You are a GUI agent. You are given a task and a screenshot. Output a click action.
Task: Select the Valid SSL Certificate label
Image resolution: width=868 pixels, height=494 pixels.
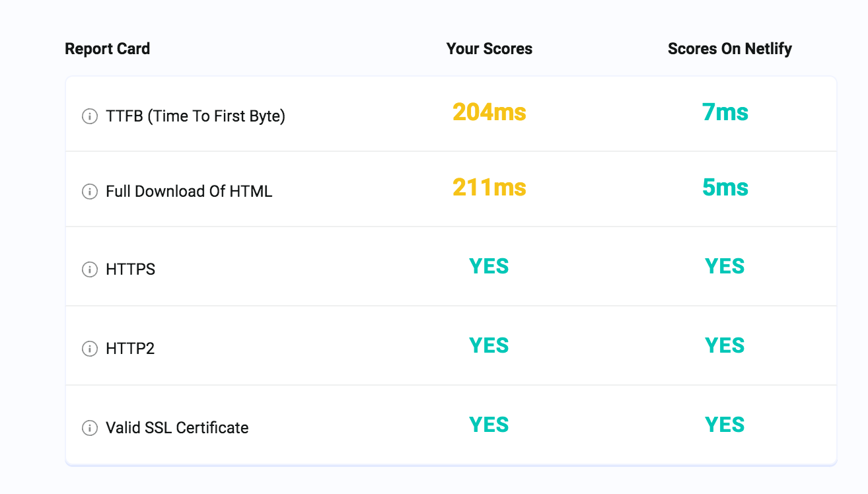click(177, 428)
